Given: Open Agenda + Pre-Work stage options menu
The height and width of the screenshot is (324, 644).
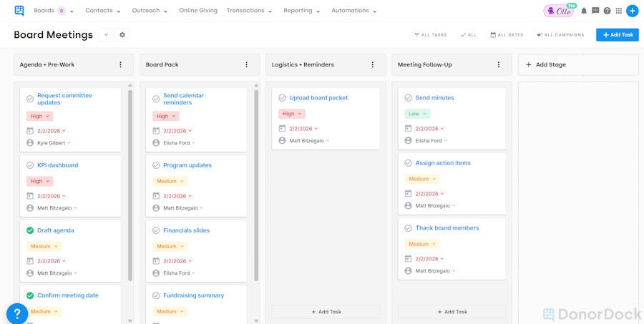Looking at the screenshot, I should 120,64.
